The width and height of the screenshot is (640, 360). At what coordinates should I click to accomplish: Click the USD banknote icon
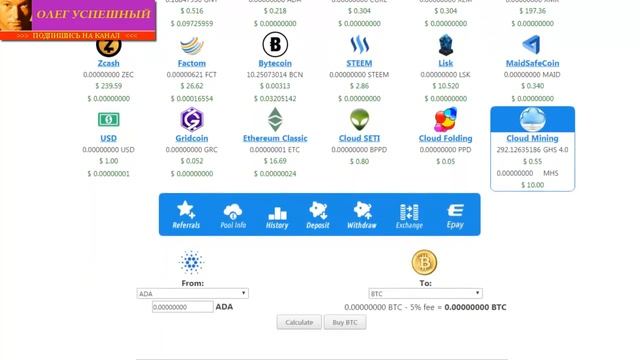pos(109,120)
